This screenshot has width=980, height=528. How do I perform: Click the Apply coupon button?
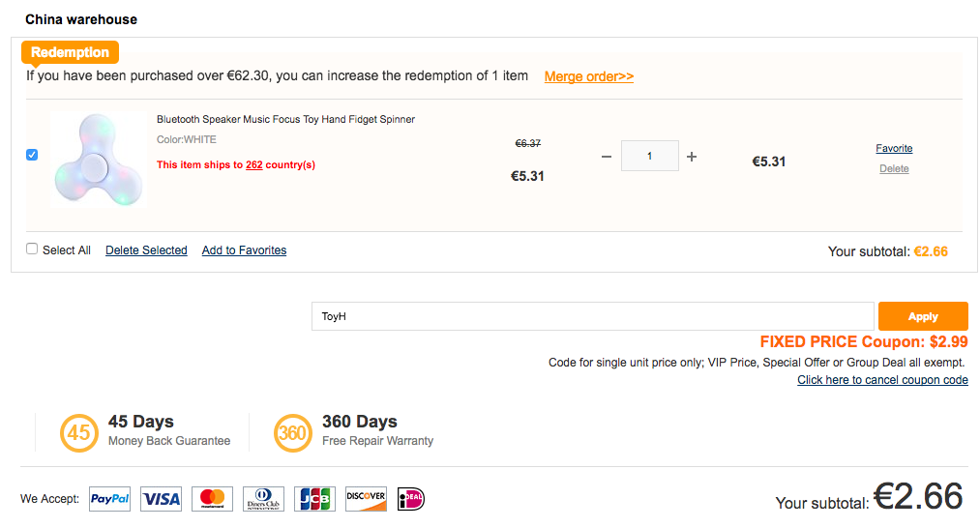pos(922,316)
